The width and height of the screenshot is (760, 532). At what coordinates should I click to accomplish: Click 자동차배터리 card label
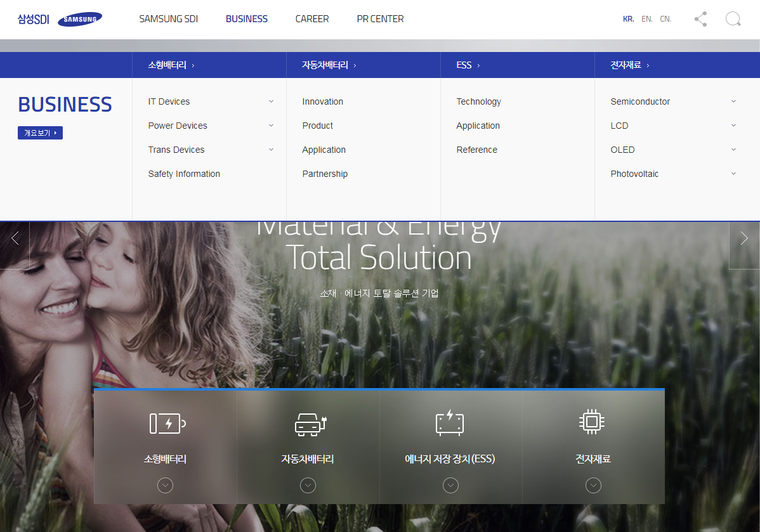coord(308,459)
